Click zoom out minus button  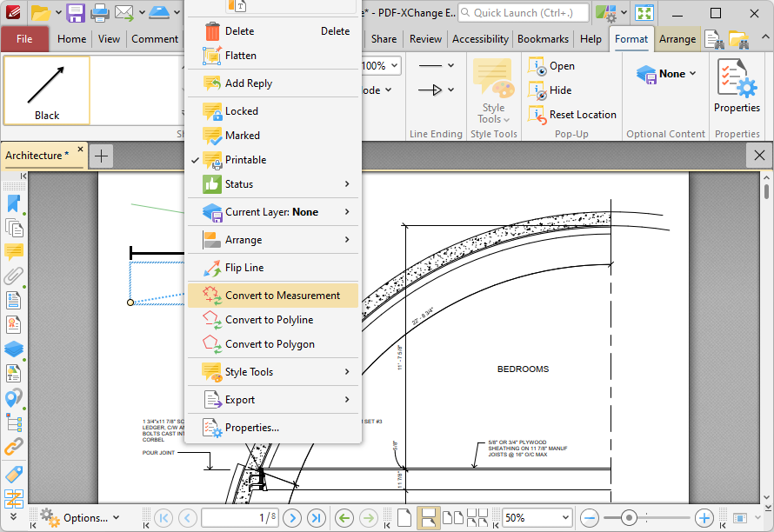(590, 518)
